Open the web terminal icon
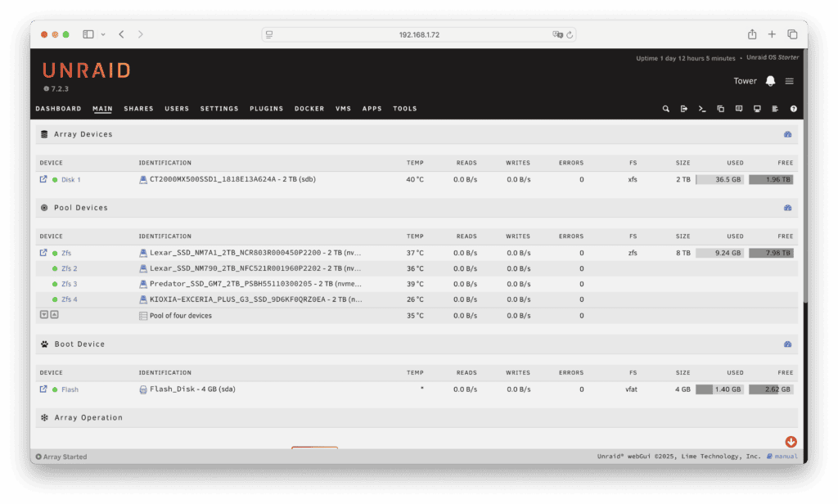The height and width of the screenshot is (504, 838). coord(702,109)
